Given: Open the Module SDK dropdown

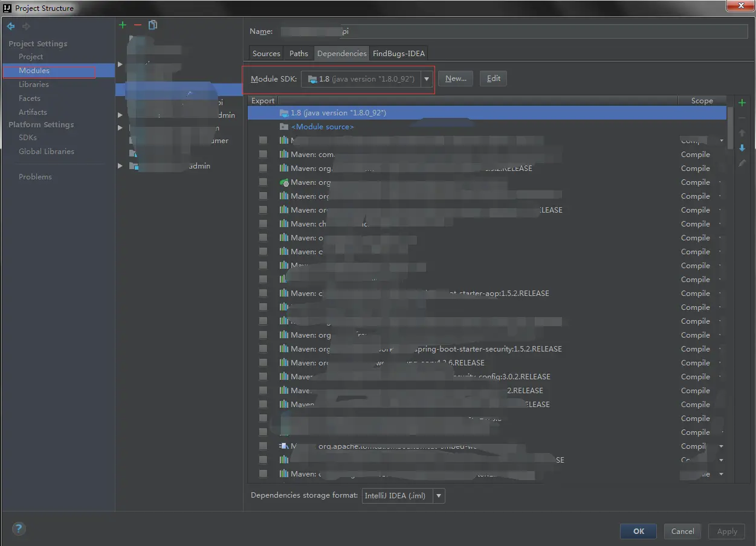Looking at the screenshot, I should [427, 79].
